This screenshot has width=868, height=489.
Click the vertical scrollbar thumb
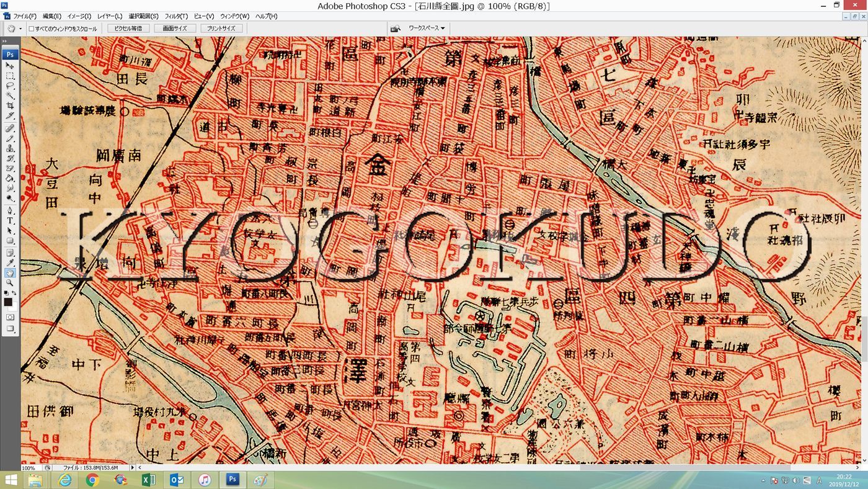pyautogui.click(x=864, y=339)
